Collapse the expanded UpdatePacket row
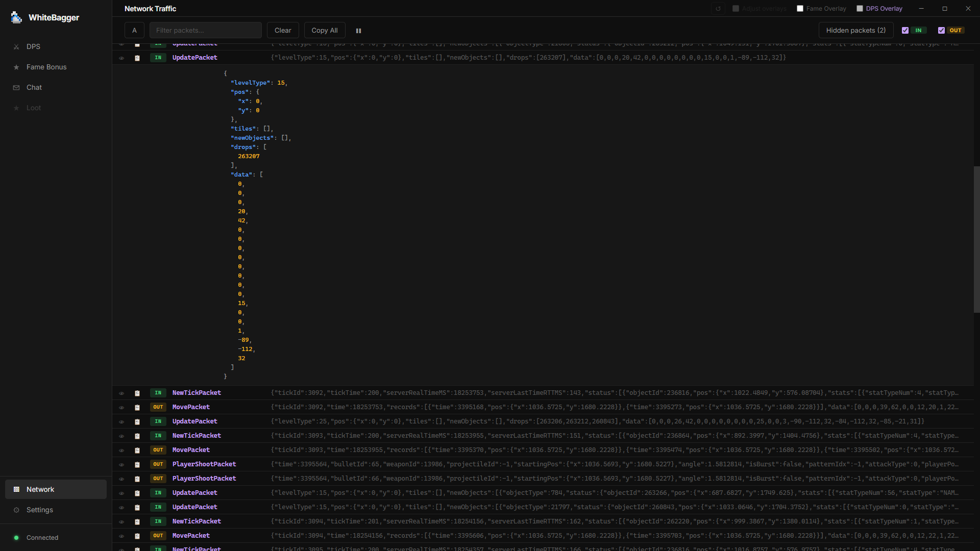Image resolution: width=980 pixels, height=551 pixels. click(543, 58)
